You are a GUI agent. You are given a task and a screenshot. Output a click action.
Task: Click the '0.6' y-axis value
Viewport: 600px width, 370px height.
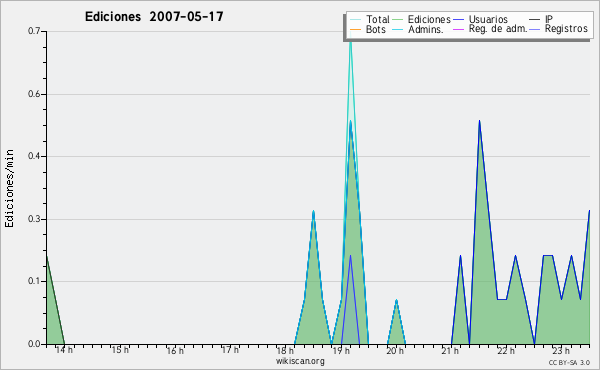click(x=34, y=94)
